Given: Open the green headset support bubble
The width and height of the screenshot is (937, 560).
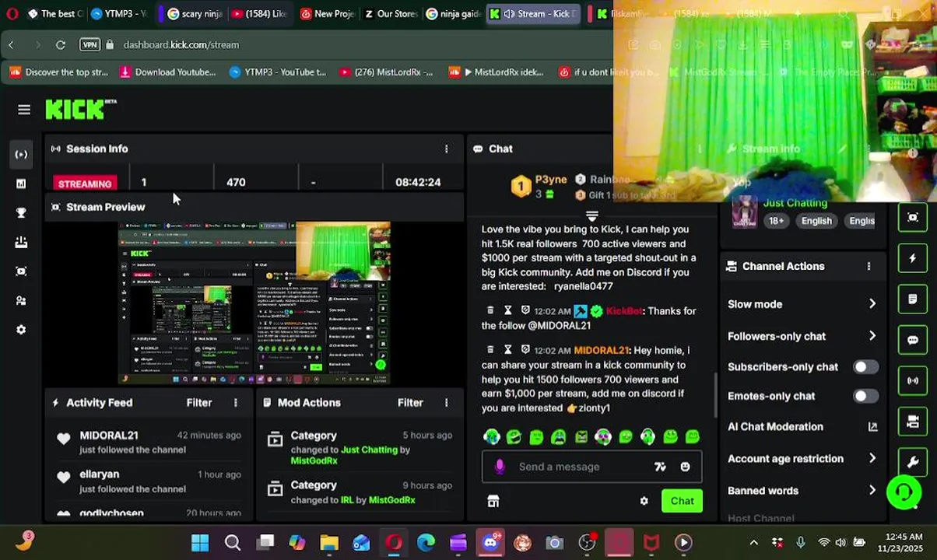Looking at the screenshot, I should pyautogui.click(x=904, y=492).
